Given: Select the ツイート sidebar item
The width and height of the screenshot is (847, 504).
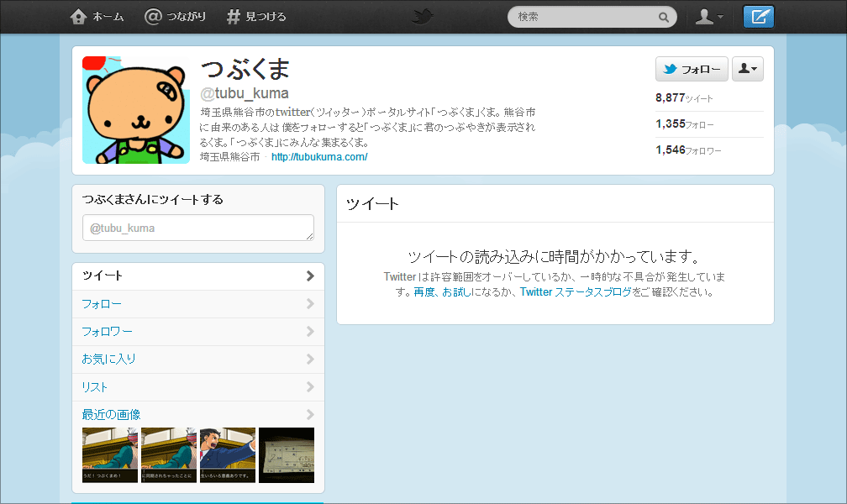Looking at the screenshot, I should 198,276.
